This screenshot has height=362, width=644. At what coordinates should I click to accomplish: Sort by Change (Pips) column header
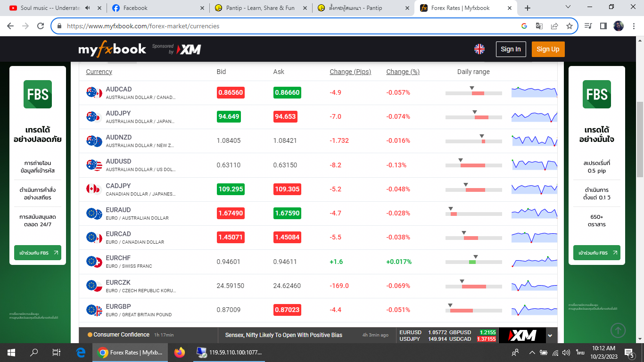(350, 72)
